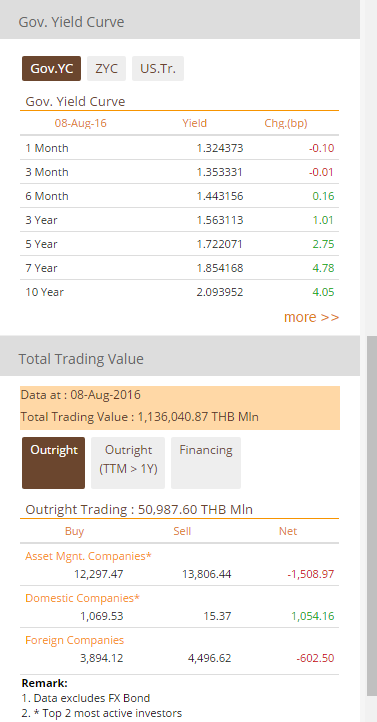The height and width of the screenshot is (722, 377).
Task: Select the Gov.YC tab
Action: coord(52,69)
